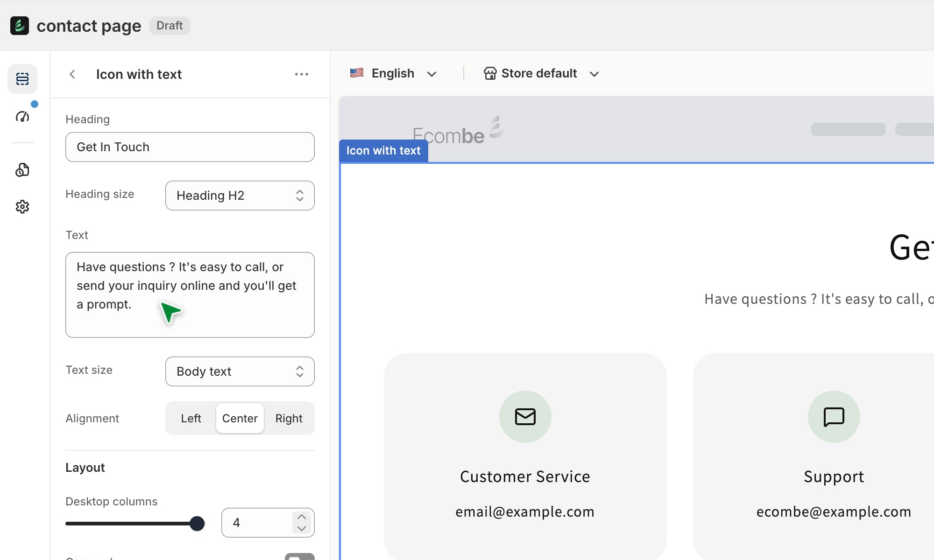The image size is (934, 560).
Task: Select the Icon with text section label
Action: [383, 151]
